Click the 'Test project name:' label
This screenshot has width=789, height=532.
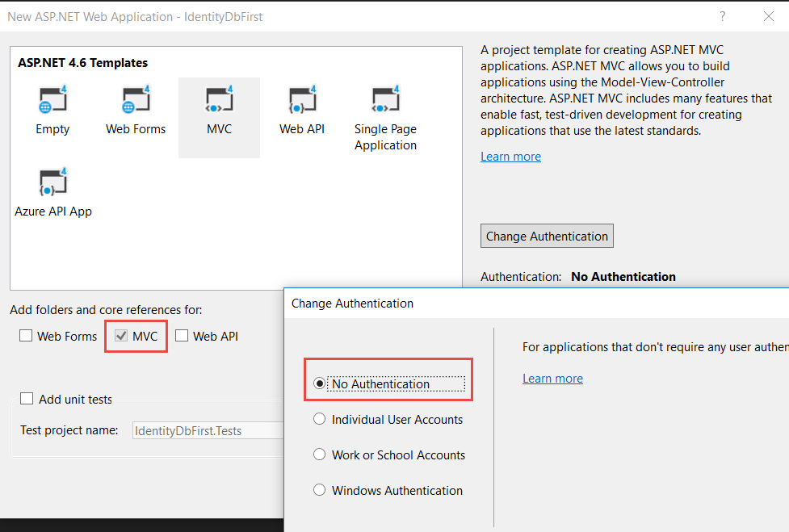point(69,430)
